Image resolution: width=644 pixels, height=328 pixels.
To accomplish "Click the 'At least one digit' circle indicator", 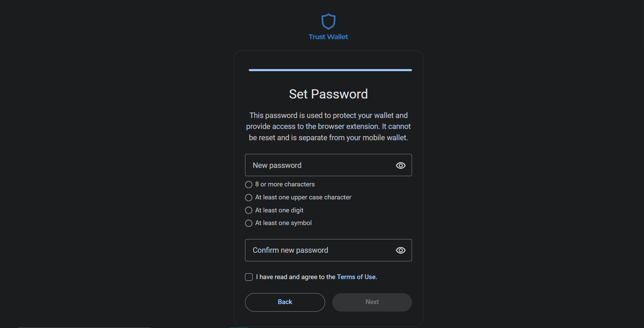I will (249, 210).
